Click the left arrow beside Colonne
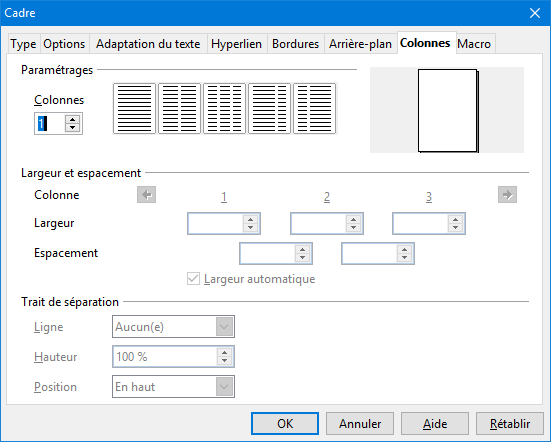This screenshot has width=551, height=442. click(x=147, y=195)
